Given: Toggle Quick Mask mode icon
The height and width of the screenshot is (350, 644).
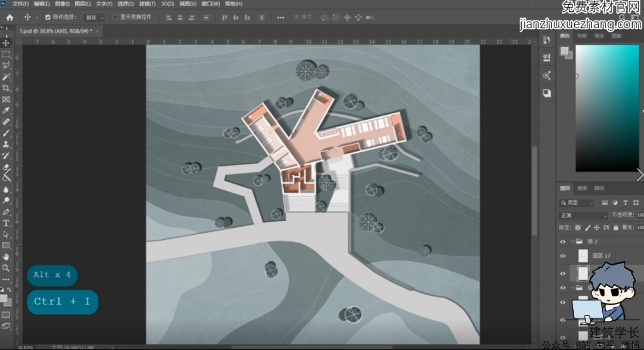Looking at the screenshot, I should click(6, 315).
